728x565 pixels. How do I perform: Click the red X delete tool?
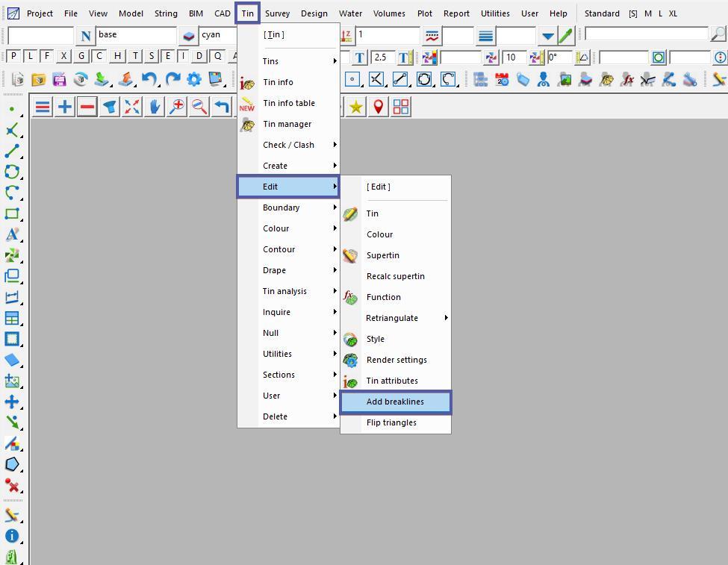(12, 486)
